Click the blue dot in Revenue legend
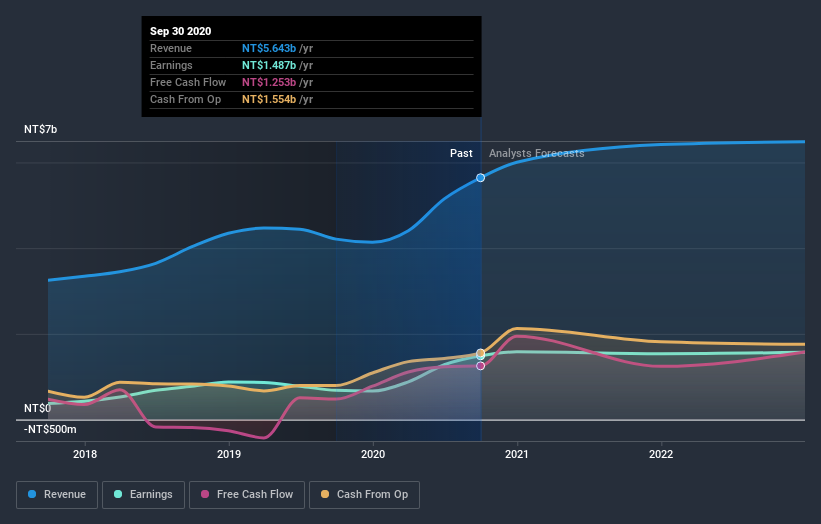Viewport: 821px width, 524px height. click(x=32, y=494)
